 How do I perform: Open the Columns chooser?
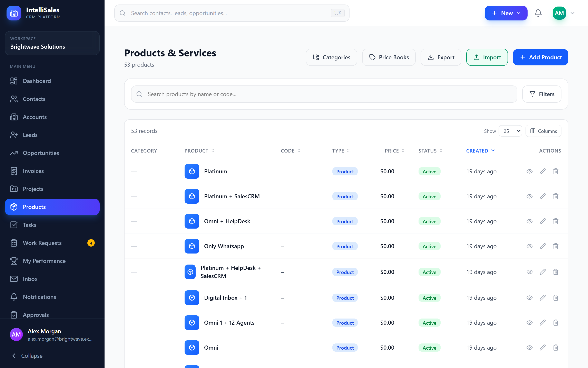point(543,131)
